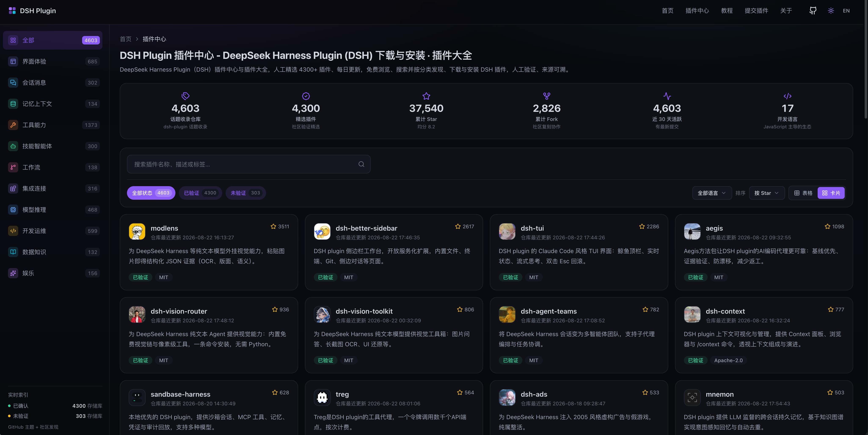The image size is (868, 435).
Task: Open the sandbase-harness plugin title
Action: tap(180, 394)
